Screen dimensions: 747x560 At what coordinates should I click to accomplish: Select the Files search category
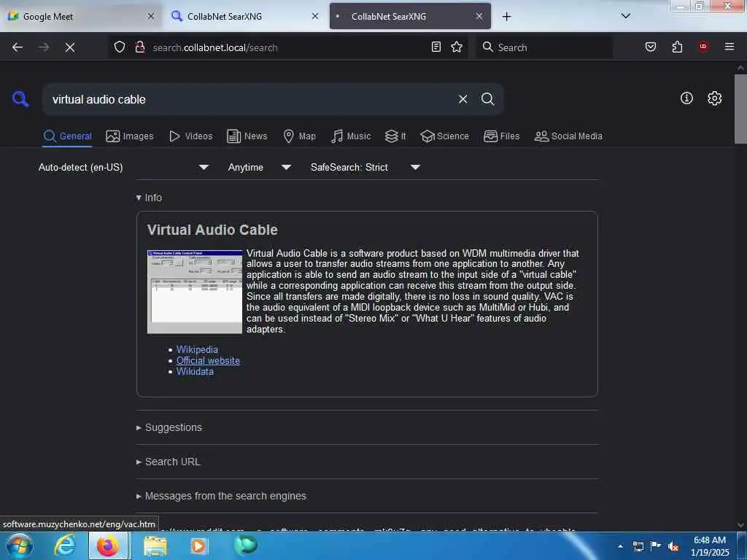pos(502,136)
